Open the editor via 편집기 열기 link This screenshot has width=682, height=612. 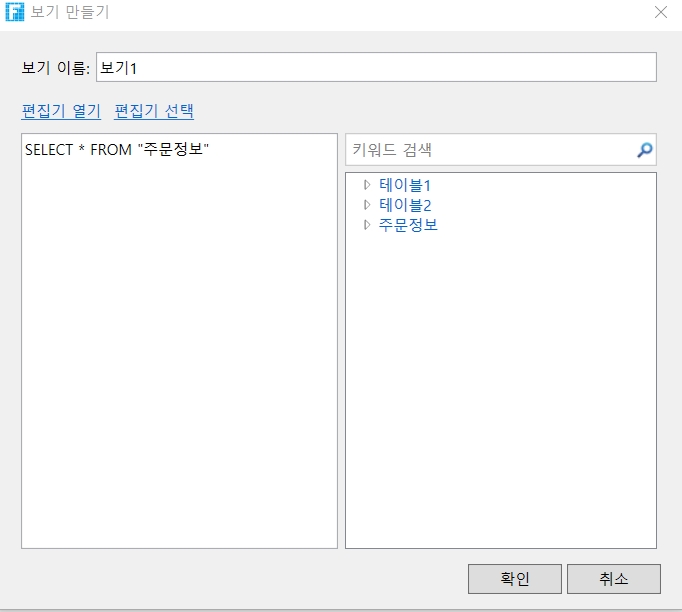point(61,111)
